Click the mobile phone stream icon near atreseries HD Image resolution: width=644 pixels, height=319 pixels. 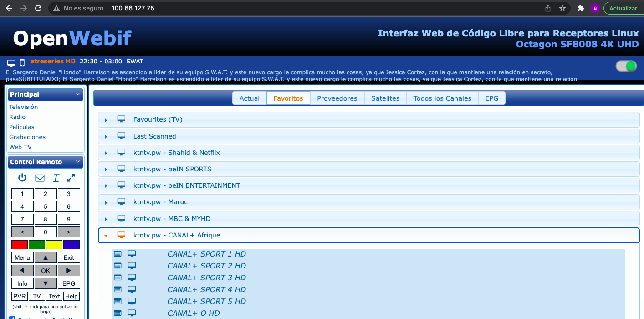(x=22, y=62)
